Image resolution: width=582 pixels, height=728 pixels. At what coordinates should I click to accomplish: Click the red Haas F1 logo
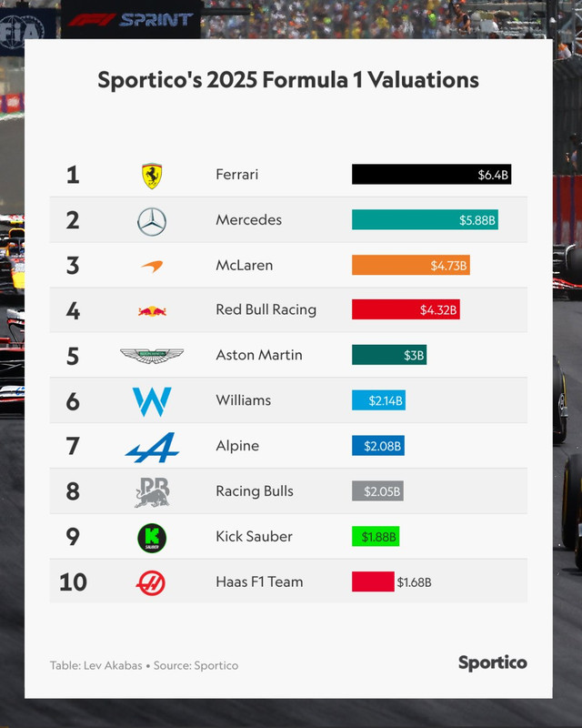click(151, 583)
